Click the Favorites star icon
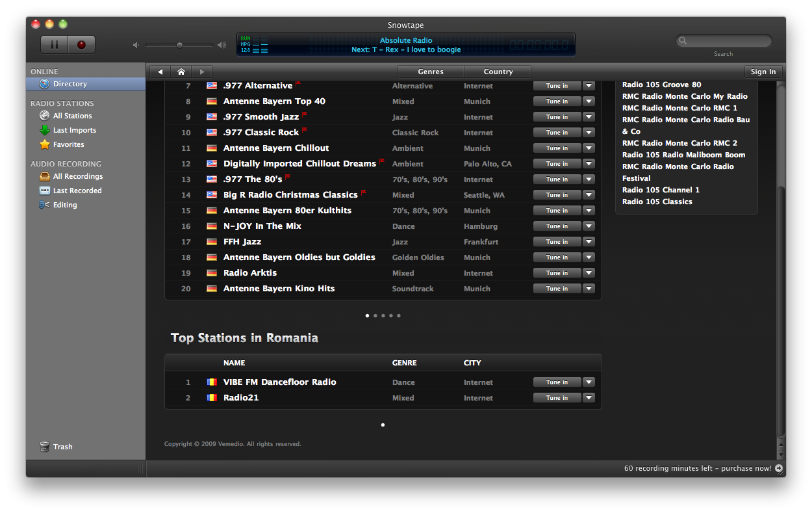 pos(44,144)
